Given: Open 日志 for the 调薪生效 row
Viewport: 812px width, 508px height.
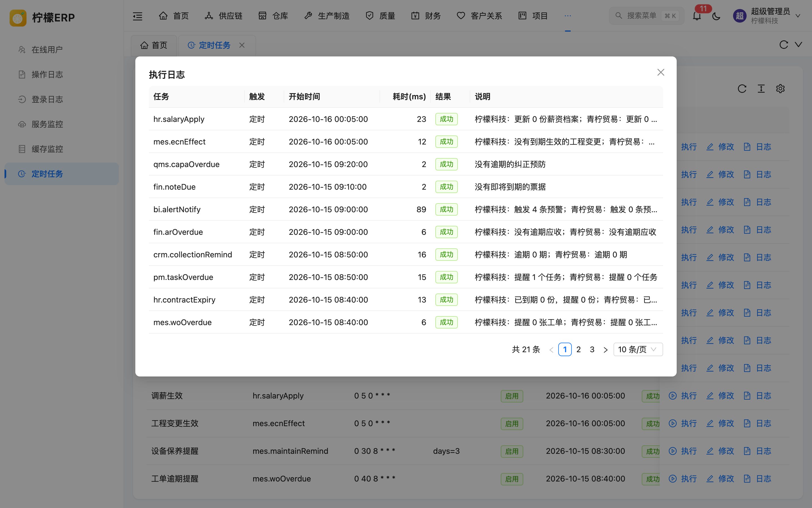Looking at the screenshot, I should pyautogui.click(x=757, y=396).
